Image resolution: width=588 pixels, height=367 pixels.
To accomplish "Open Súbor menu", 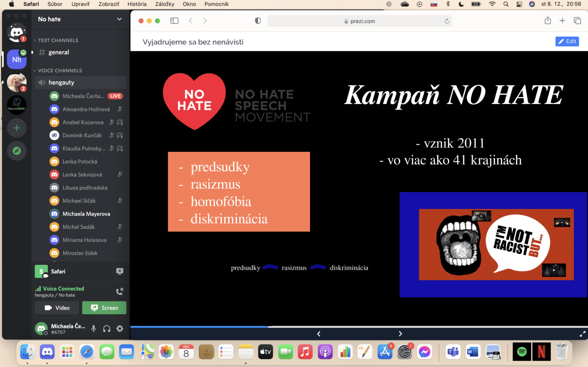I will (x=55, y=4).
